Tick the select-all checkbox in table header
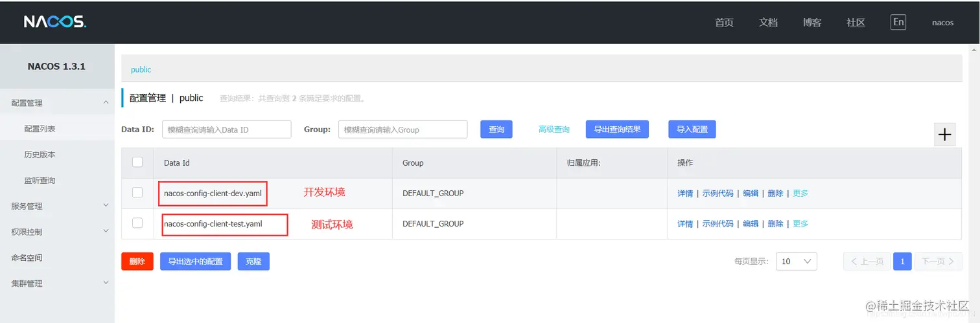The width and height of the screenshot is (980, 323). tap(137, 162)
